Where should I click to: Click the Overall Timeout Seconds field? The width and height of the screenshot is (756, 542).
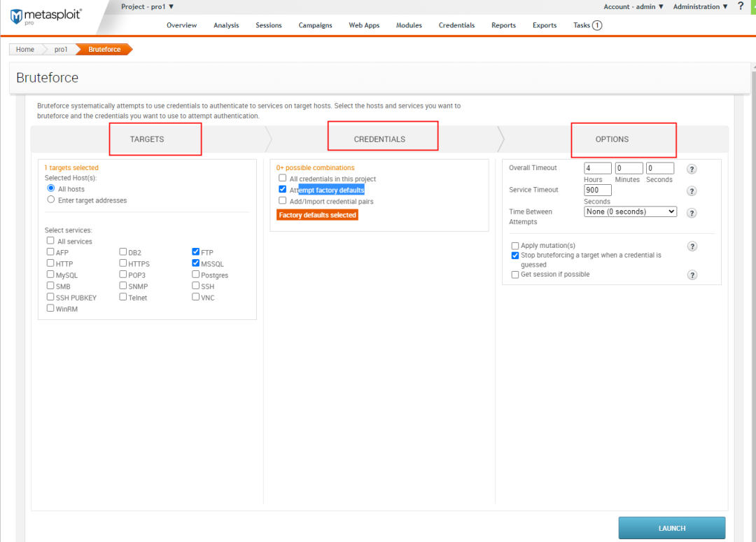pyautogui.click(x=660, y=168)
